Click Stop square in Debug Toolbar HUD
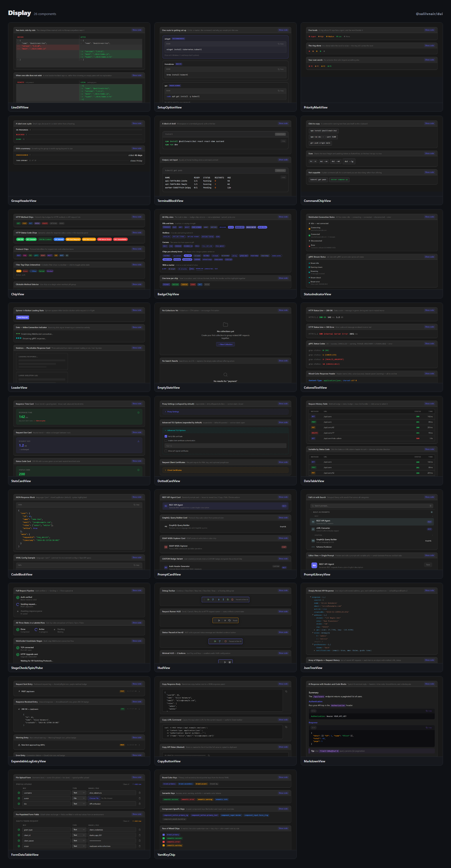 (233, 600)
